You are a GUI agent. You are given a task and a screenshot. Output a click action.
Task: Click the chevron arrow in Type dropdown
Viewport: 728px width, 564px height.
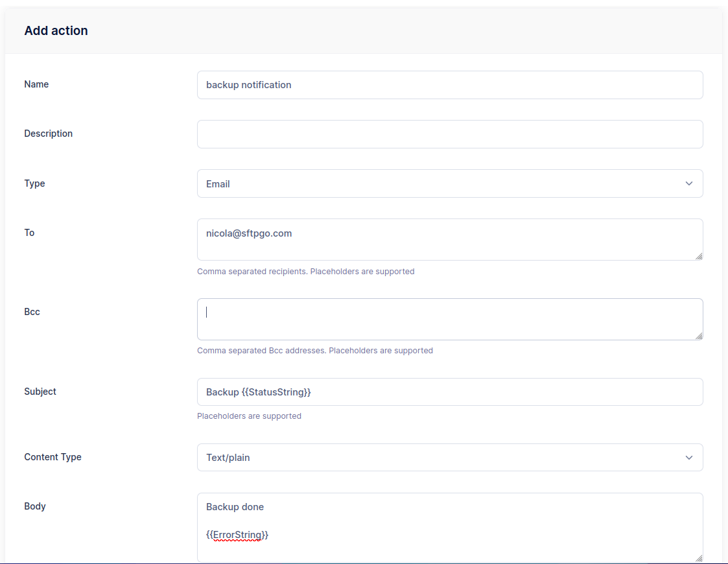point(688,183)
